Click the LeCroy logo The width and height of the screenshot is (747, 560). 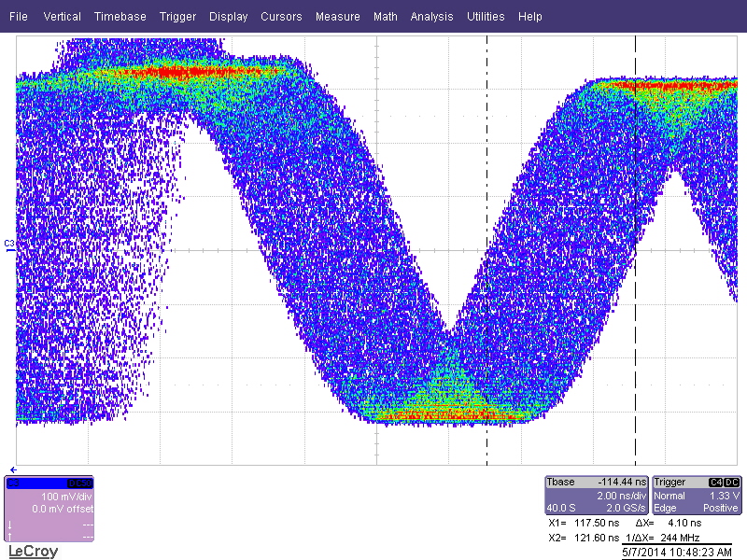pyautogui.click(x=34, y=552)
